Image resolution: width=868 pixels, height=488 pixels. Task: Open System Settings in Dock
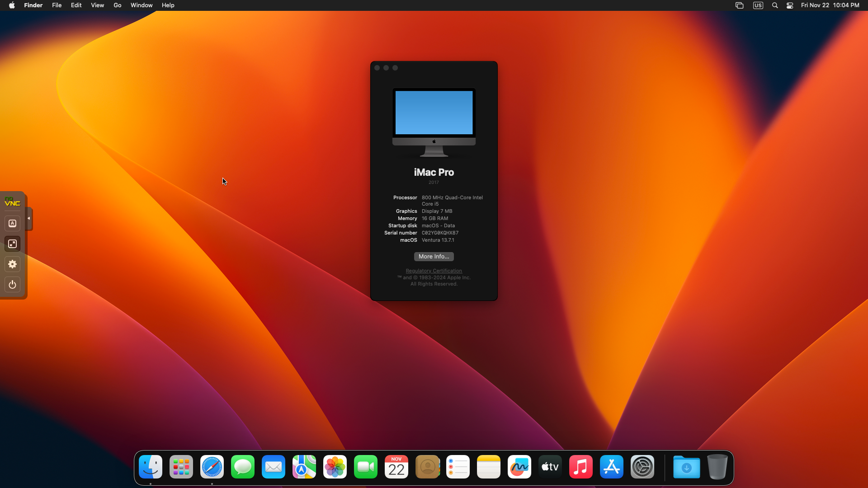click(642, 467)
